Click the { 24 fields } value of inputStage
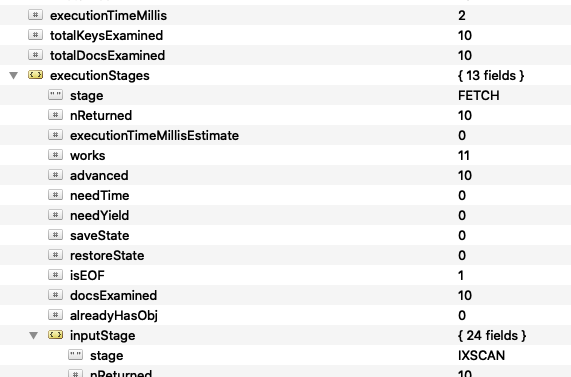This screenshot has width=571, height=377. point(492,335)
